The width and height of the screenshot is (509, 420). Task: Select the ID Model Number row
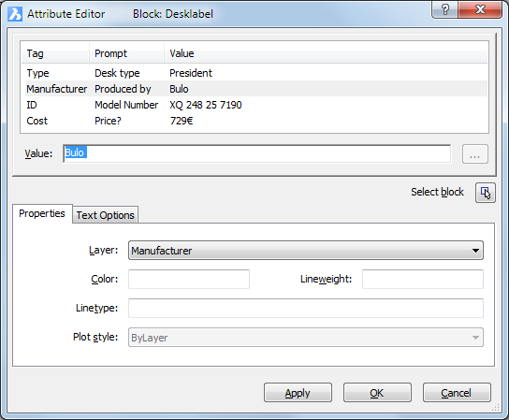click(x=255, y=105)
